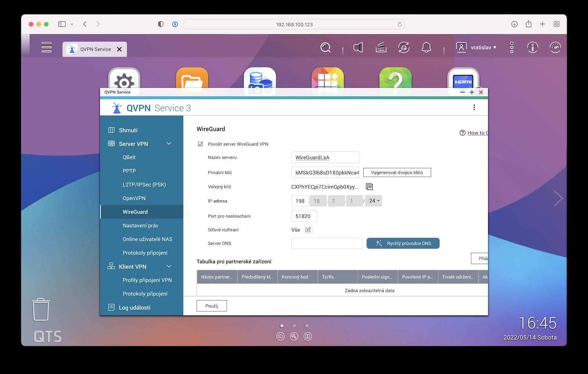Open HDMI display desktop icon

click(463, 78)
